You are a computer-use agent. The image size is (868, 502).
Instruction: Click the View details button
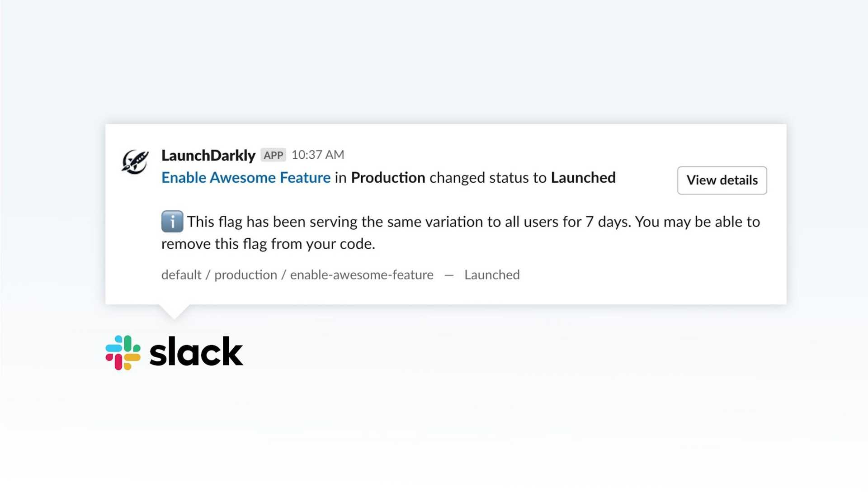[722, 180]
